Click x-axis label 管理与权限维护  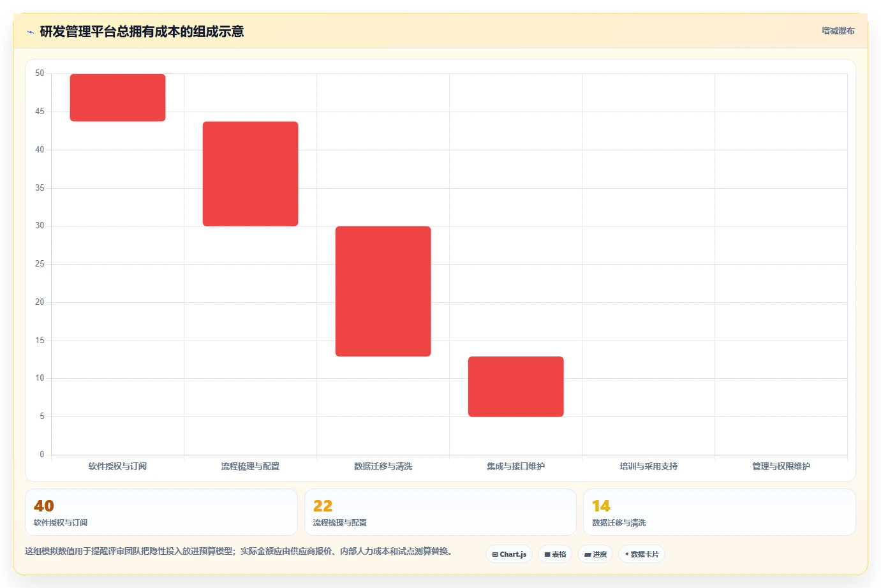click(781, 466)
